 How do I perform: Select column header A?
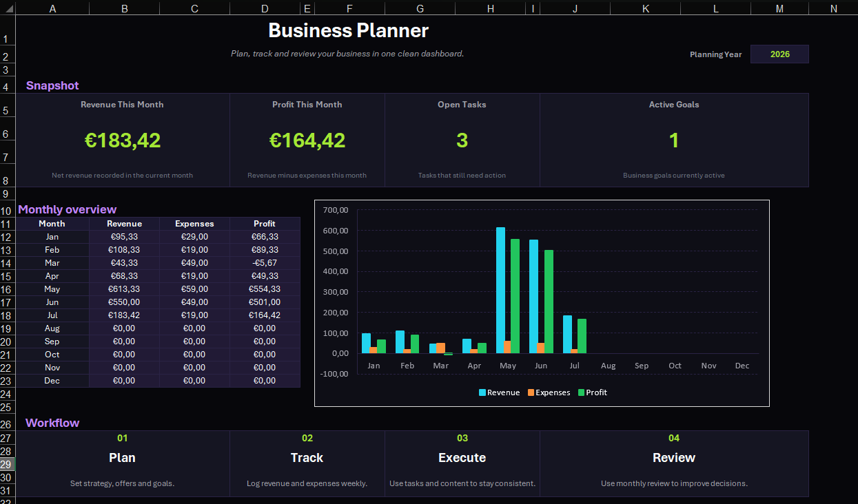[53, 8]
